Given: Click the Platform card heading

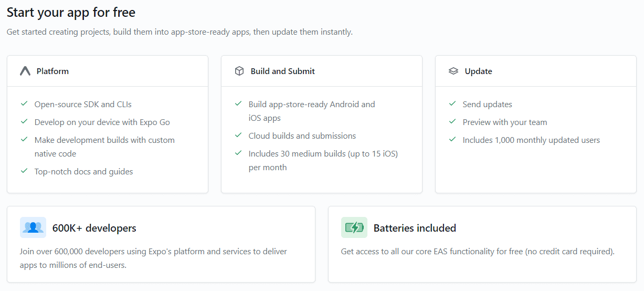Looking at the screenshot, I should (x=52, y=71).
